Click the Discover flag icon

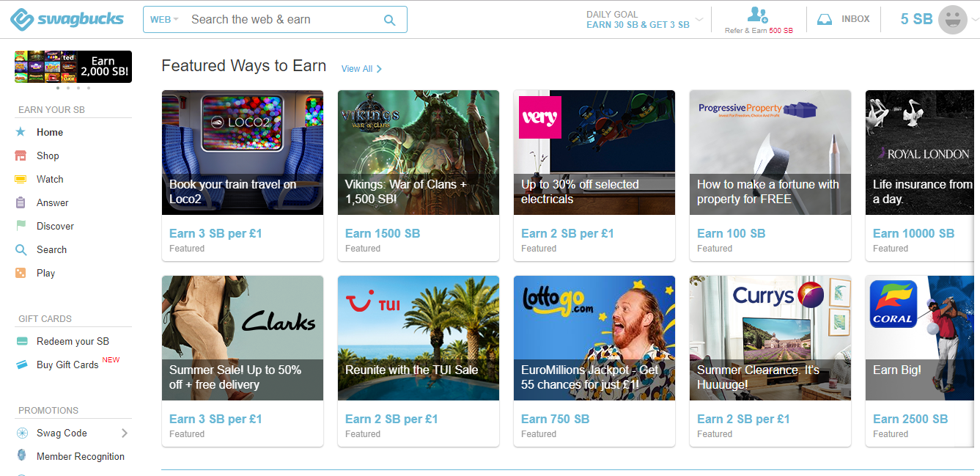pos(21,226)
